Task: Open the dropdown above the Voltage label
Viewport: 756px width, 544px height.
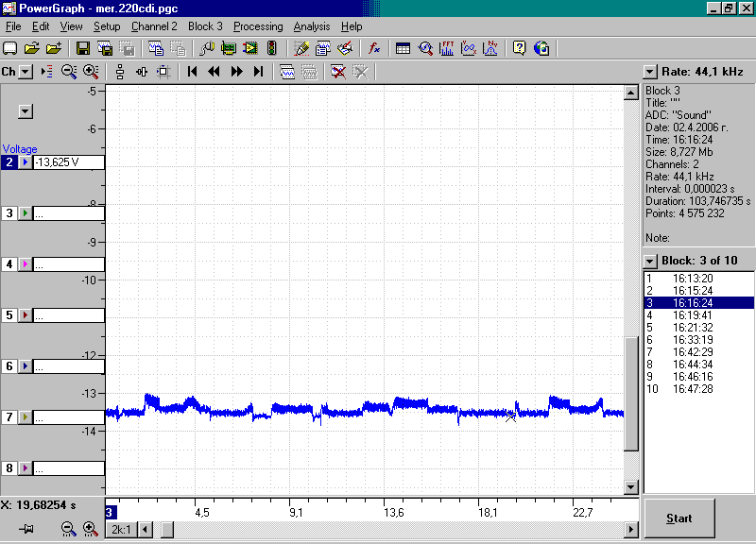Action: point(26,111)
